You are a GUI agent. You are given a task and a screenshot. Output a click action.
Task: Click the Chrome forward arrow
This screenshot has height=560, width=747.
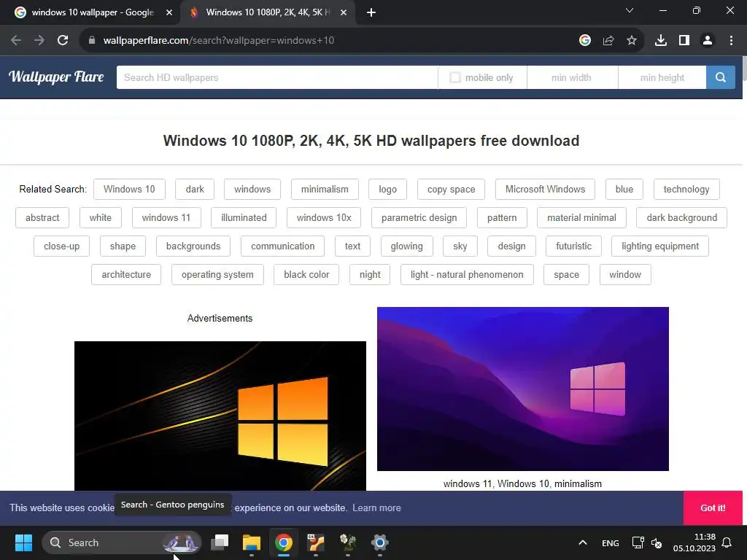[39, 41]
